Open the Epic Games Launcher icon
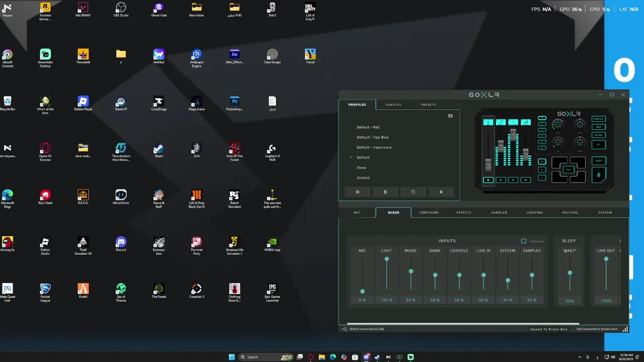The height and width of the screenshot is (362, 644). coord(272,293)
